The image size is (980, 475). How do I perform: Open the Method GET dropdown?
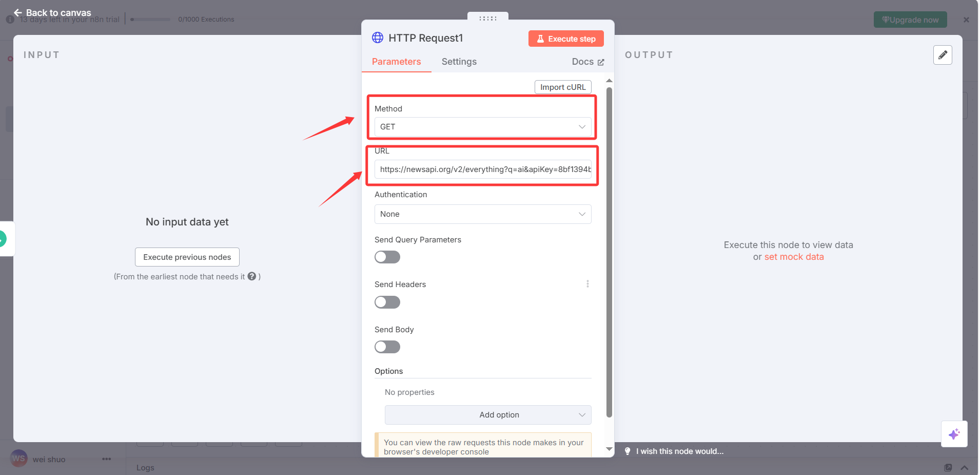click(483, 127)
